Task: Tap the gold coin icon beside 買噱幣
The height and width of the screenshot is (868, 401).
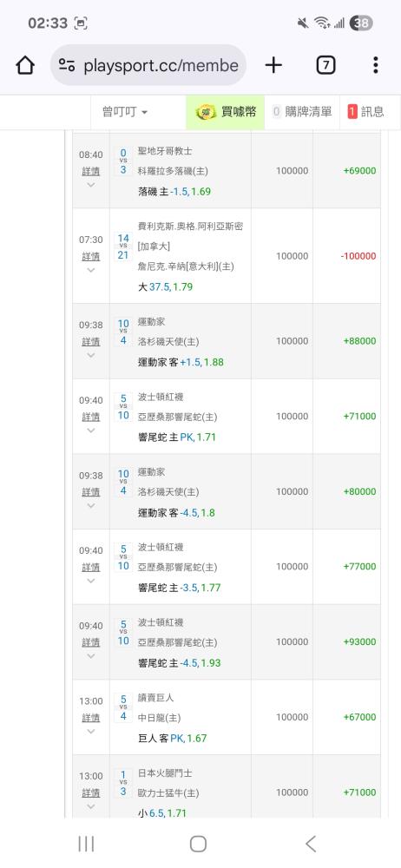Action: click(206, 112)
